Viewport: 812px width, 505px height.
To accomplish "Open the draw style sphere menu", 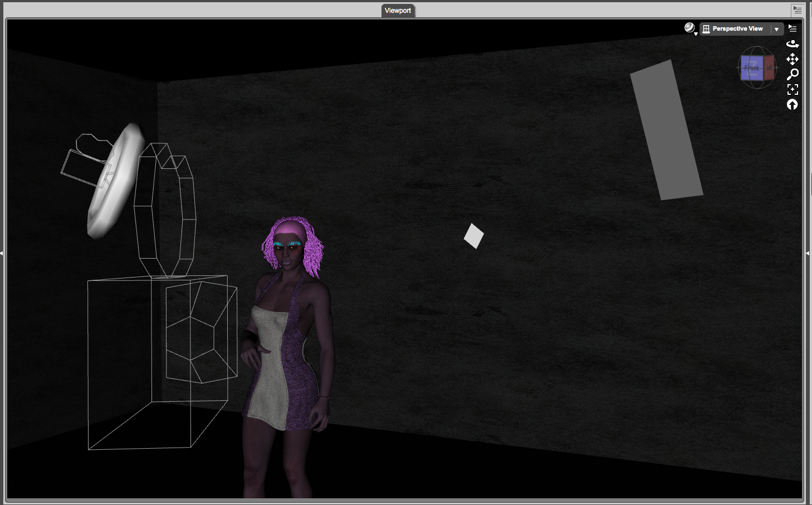I will (690, 28).
